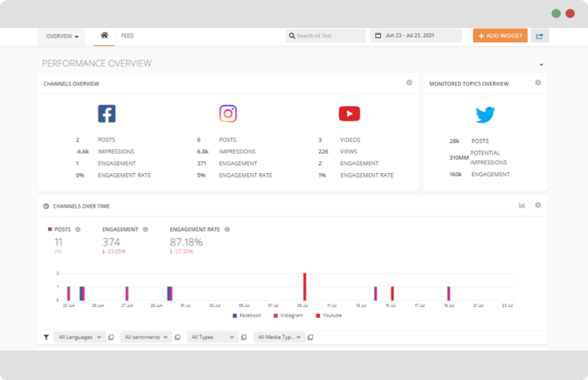Viewport: 588px width, 380px height.
Task: Click the Facebook channel icon
Action: click(107, 113)
